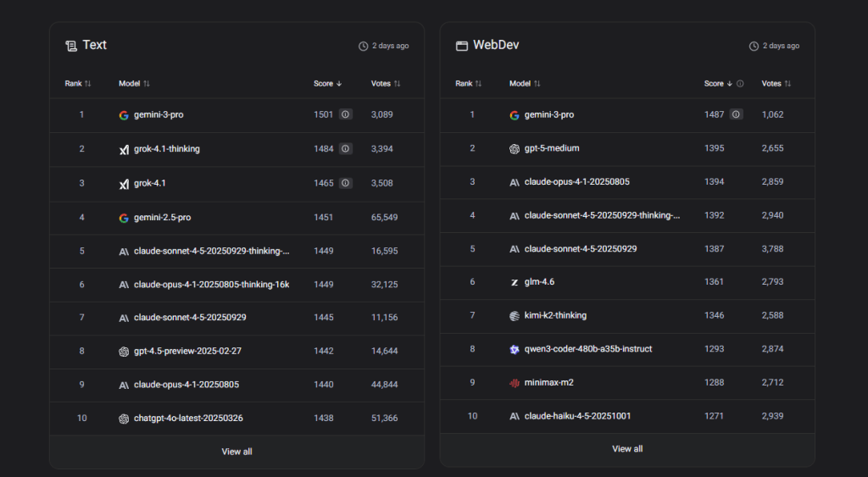Click the clock icon in WebDev panel
868x477 pixels.
point(754,46)
